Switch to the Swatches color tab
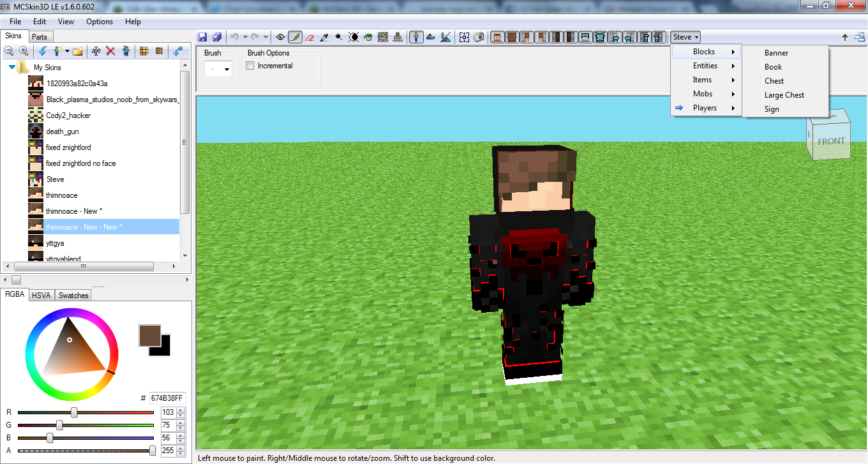Screen dimensions: 868x464 [73, 295]
